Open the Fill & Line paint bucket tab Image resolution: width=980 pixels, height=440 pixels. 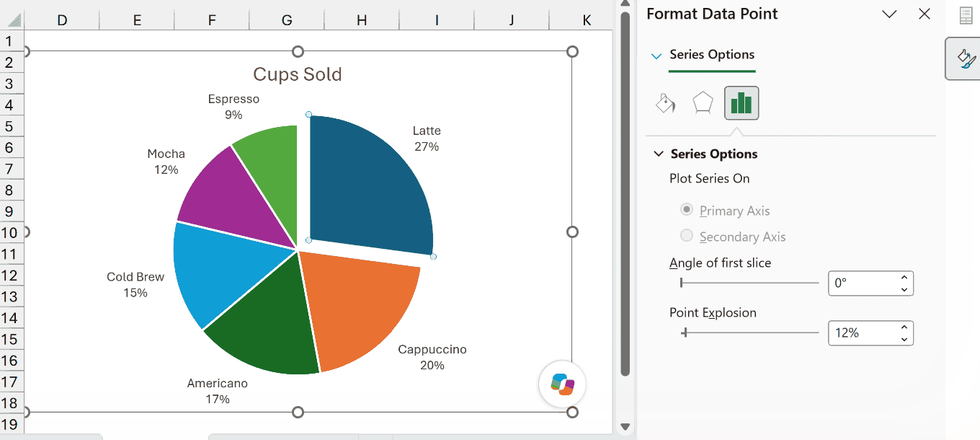pyautogui.click(x=665, y=104)
